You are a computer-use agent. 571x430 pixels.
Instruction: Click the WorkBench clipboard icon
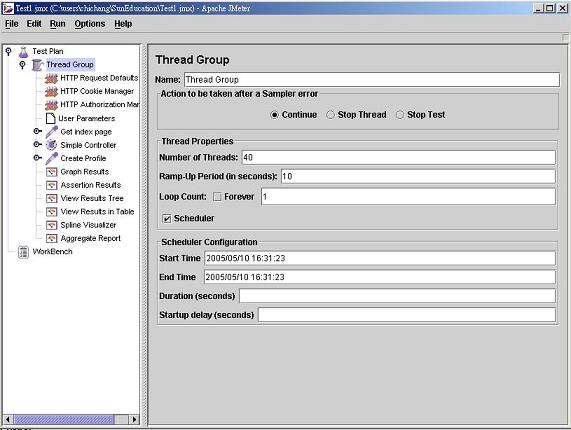tap(24, 252)
